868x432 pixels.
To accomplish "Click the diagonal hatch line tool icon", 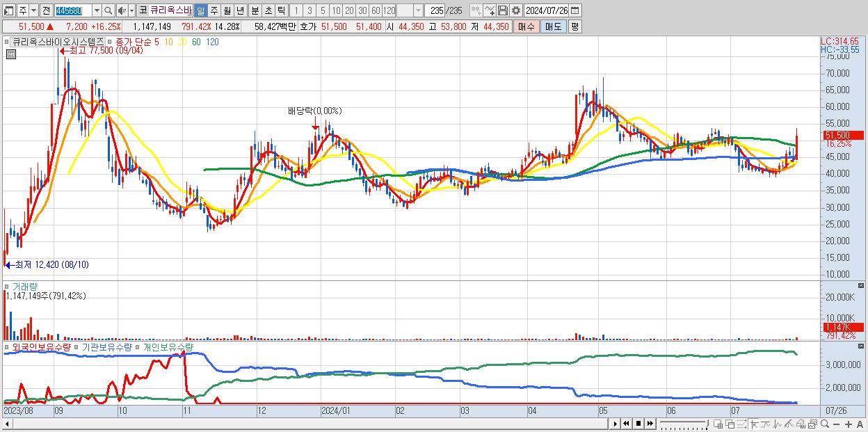I will coord(789,424).
